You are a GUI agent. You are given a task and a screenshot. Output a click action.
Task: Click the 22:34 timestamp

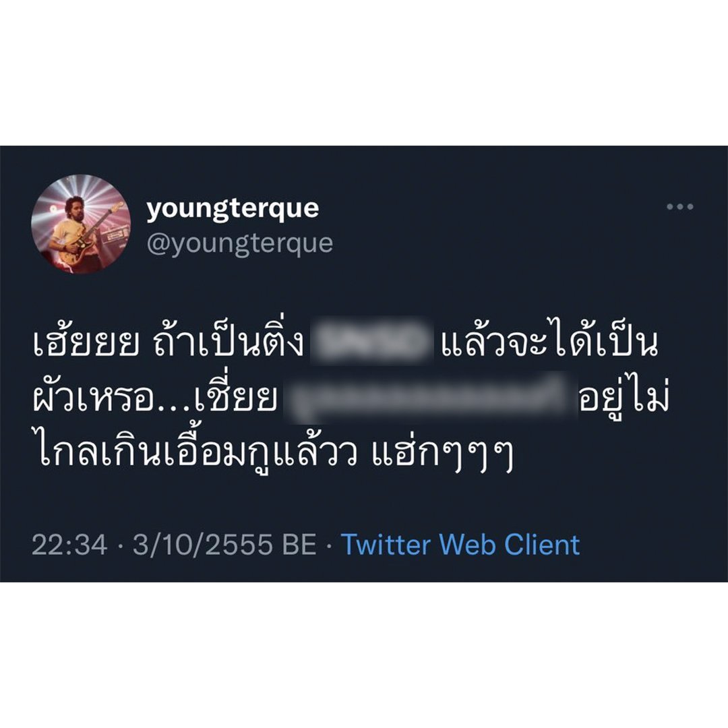(69, 545)
